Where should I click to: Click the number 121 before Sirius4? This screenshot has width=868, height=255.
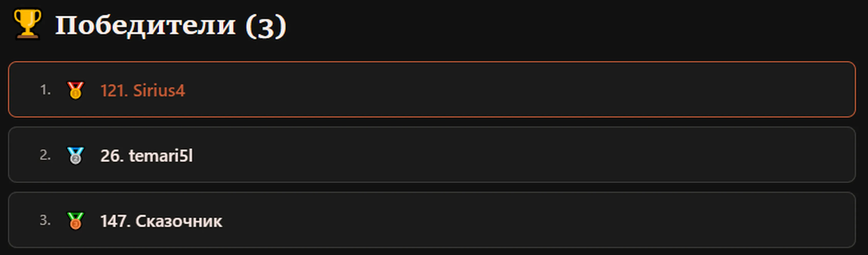tap(112, 91)
